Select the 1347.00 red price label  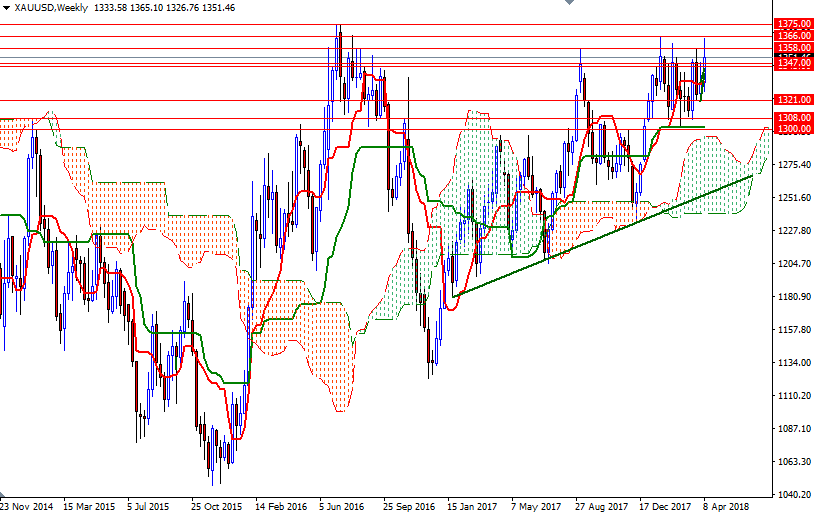(792, 63)
